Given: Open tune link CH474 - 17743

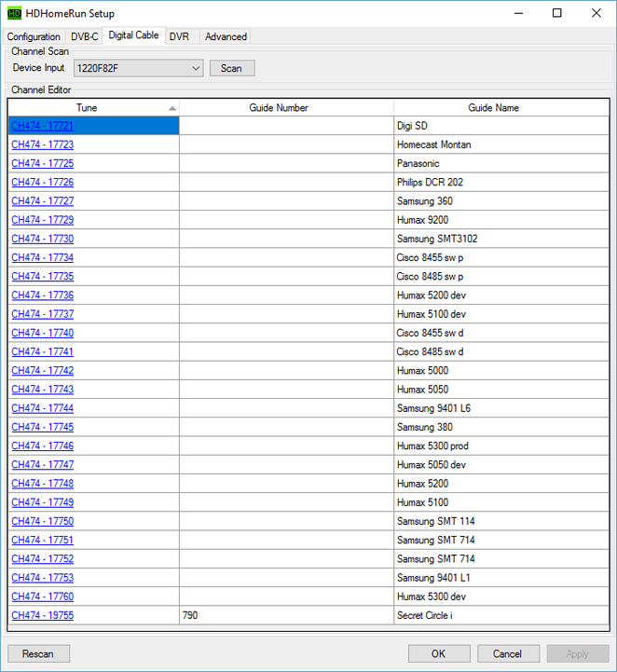Looking at the screenshot, I should (43, 390).
